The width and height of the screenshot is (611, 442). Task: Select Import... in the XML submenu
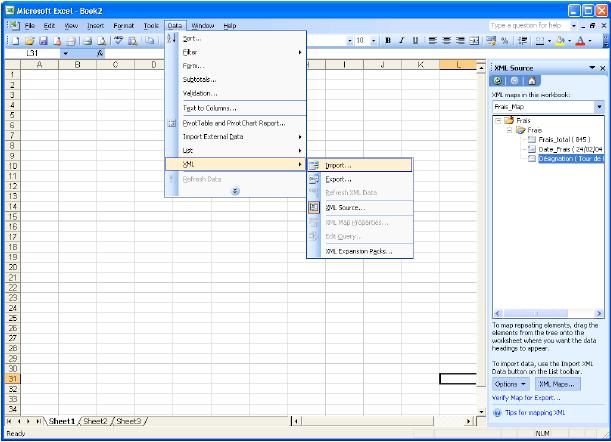[x=338, y=165]
